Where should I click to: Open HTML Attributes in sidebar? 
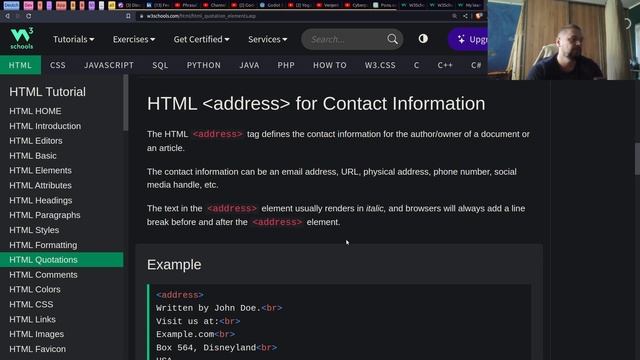coord(62,185)
